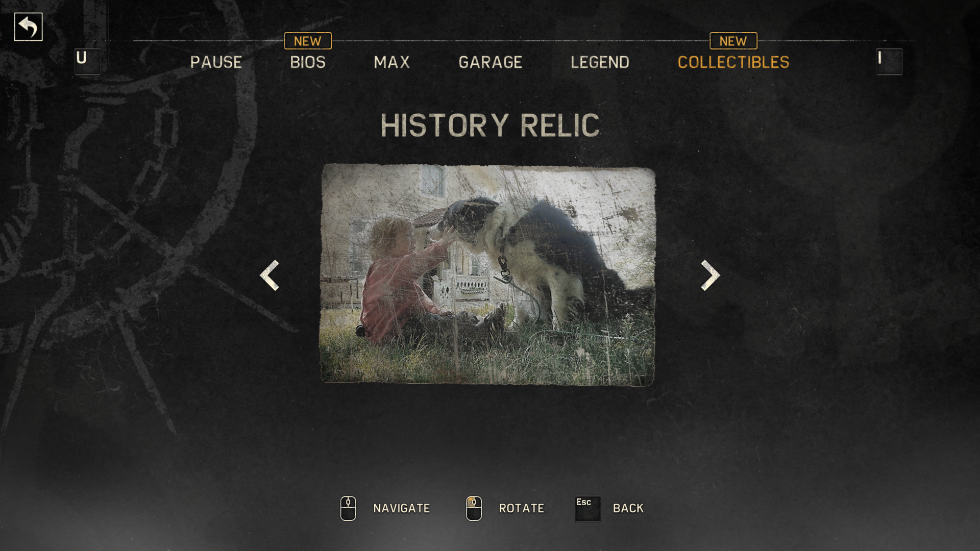Open the Pause tab

point(216,62)
